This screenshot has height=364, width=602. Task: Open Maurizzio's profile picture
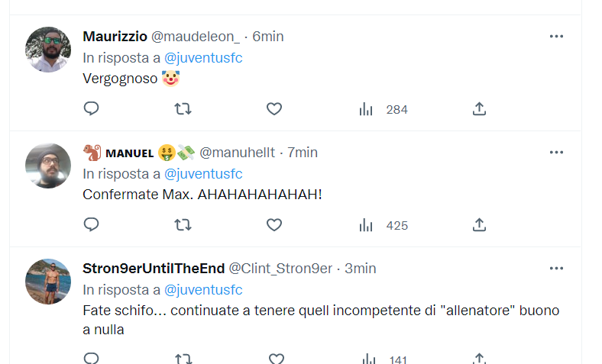tap(48, 50)
